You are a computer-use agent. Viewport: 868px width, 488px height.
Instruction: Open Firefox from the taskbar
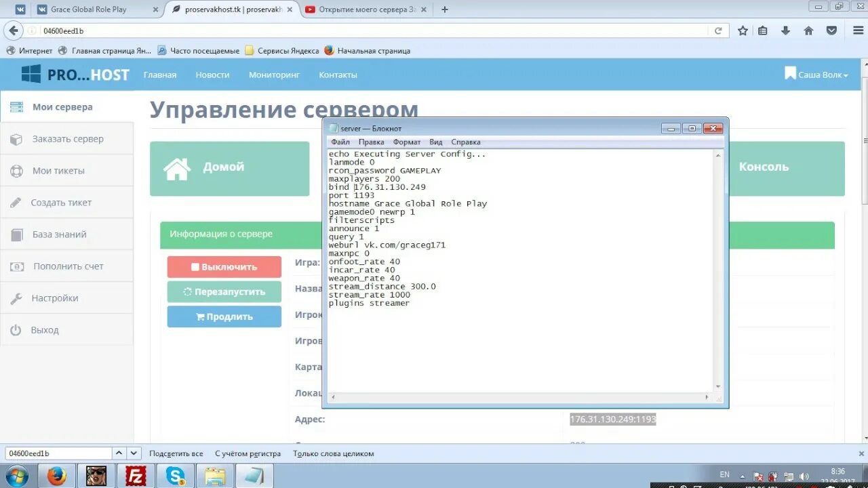click(x=57, y=476)
